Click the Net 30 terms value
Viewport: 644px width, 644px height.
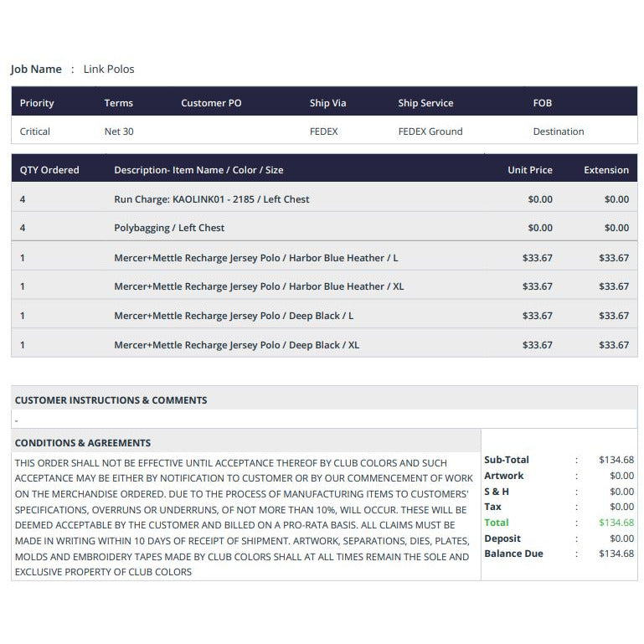click(119, 131)
